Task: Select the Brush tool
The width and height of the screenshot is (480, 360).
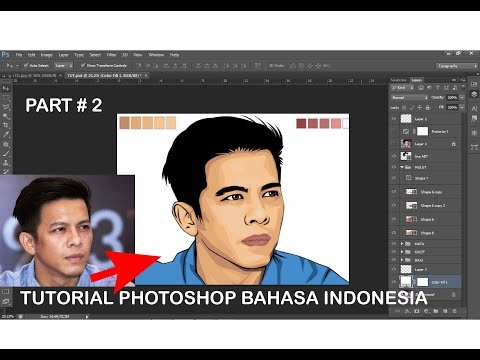Action: pos(6,154)
